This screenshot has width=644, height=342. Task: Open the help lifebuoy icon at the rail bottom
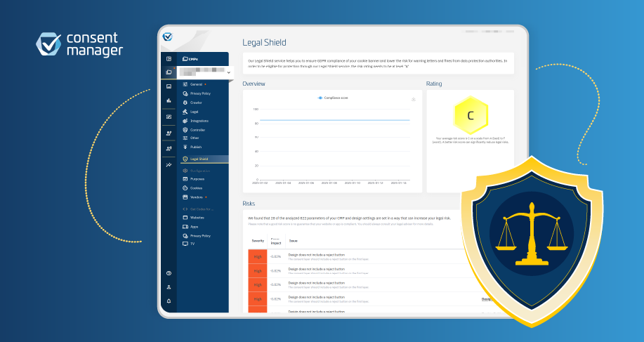169,273
